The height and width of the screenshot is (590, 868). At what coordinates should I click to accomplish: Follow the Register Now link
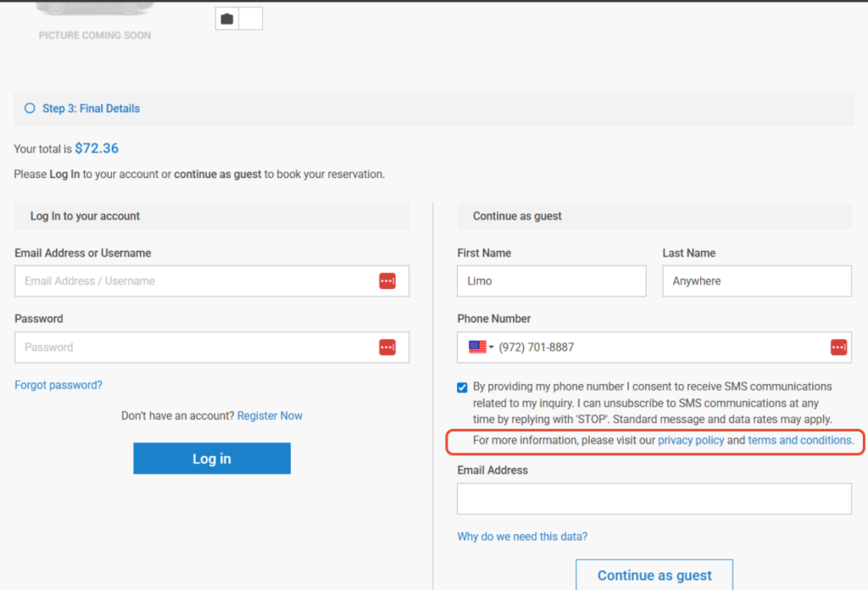(270, 416)
